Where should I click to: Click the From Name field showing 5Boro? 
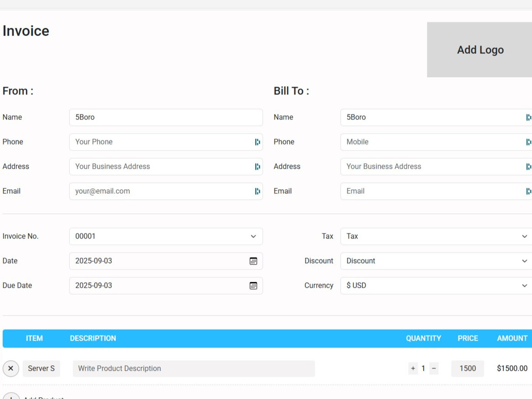pyautogui.click(x=166, y=117)
